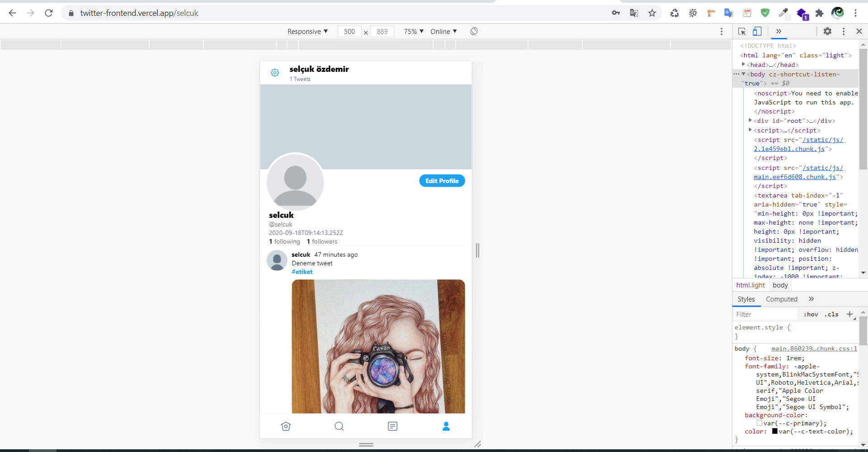Open the Responsive device dropdown
This screenshot has width=868, height=452.
(307, 31)
